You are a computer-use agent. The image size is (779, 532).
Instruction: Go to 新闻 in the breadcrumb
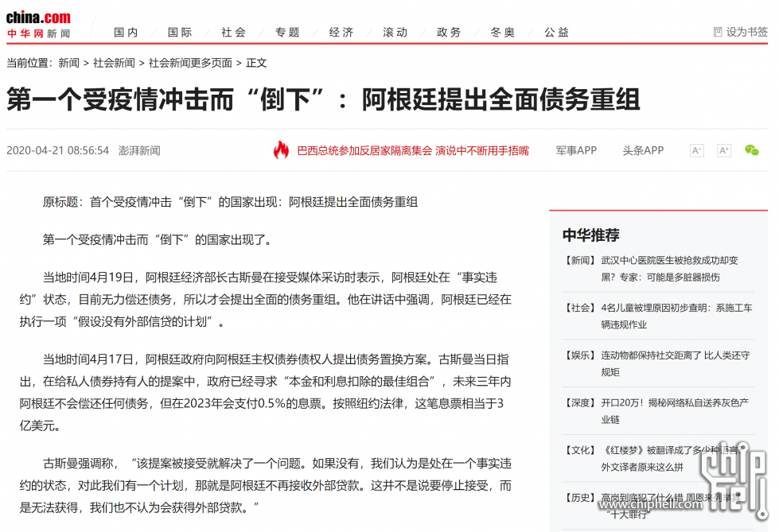coord(68,63)
